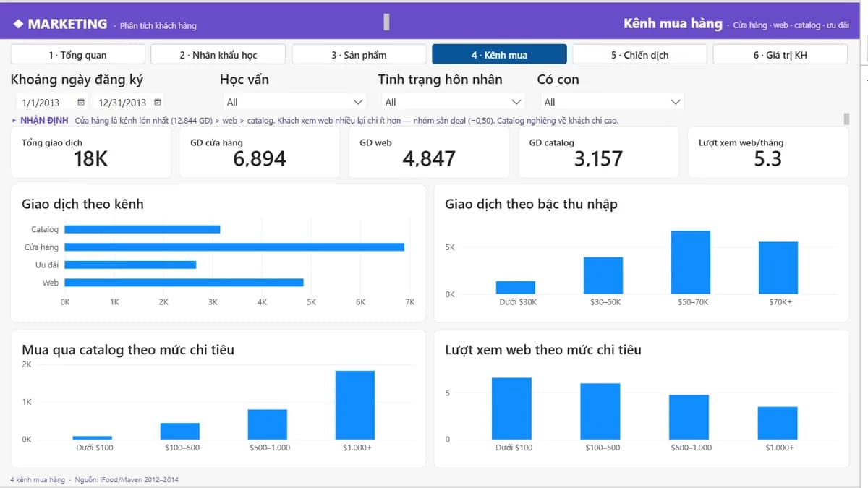
Task: Open the 6 · Giá trị KH tab
Action: pyautogui.click(x=780, y=55)
